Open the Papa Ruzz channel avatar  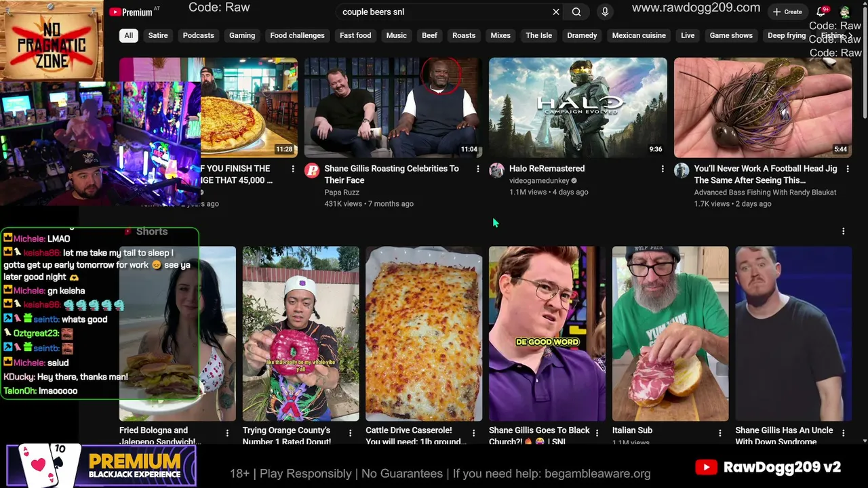(x=312, y=171)
